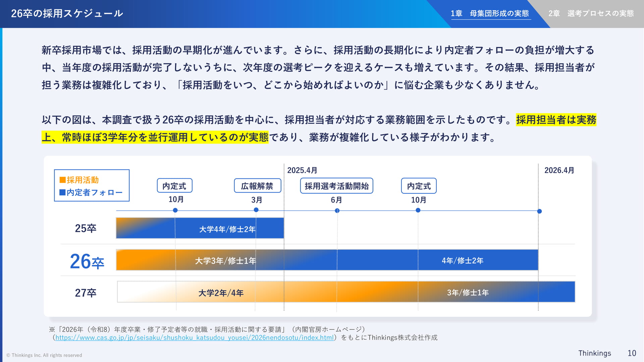Click the 25卒 row label

tap(86, 228)
